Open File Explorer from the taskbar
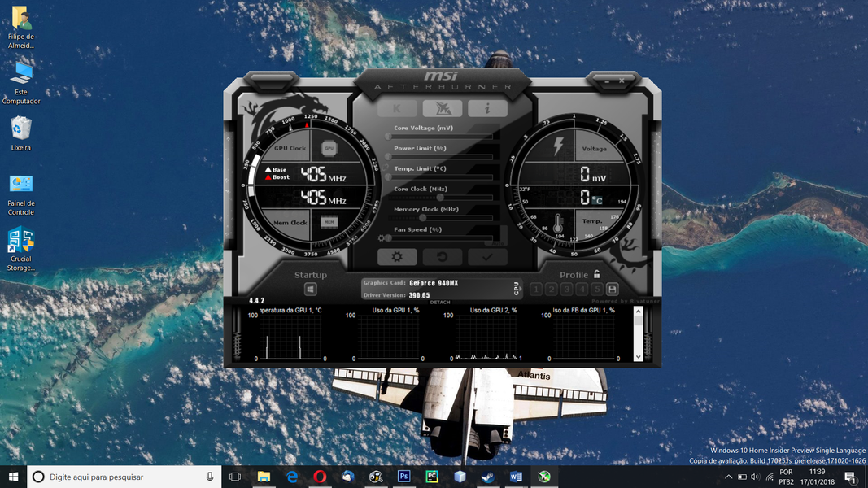Image resolution: width=868 pixels, height=488 pixels. [x=264, y=477]
